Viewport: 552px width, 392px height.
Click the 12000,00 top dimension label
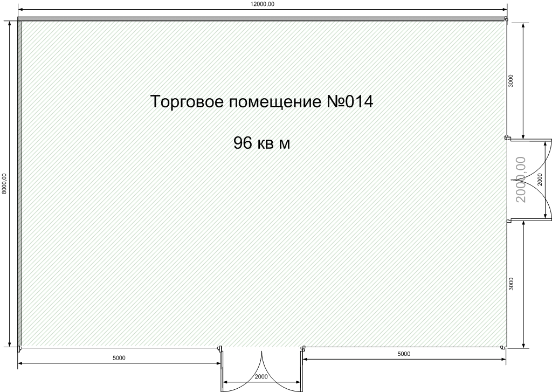(x=261, y=4)
